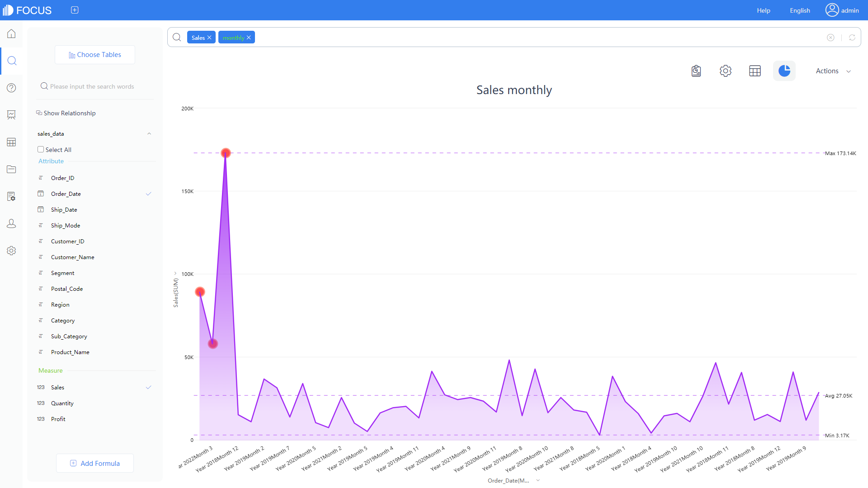
Task: Click the admin user avatar icon
Action: click(832, 10)
